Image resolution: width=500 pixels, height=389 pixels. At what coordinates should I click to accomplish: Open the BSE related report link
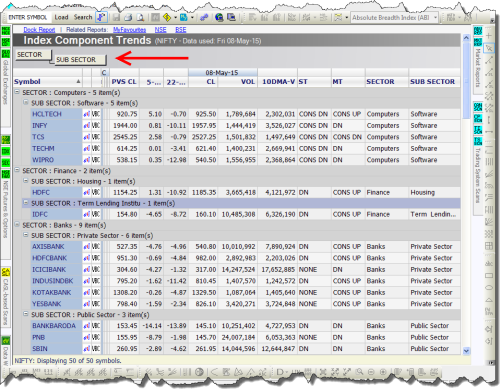pos(181,30)
